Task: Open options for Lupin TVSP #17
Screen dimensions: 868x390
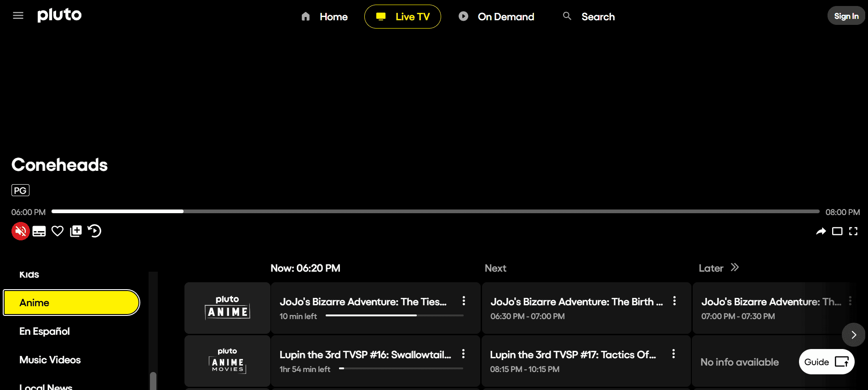Action: coord(673,354)
